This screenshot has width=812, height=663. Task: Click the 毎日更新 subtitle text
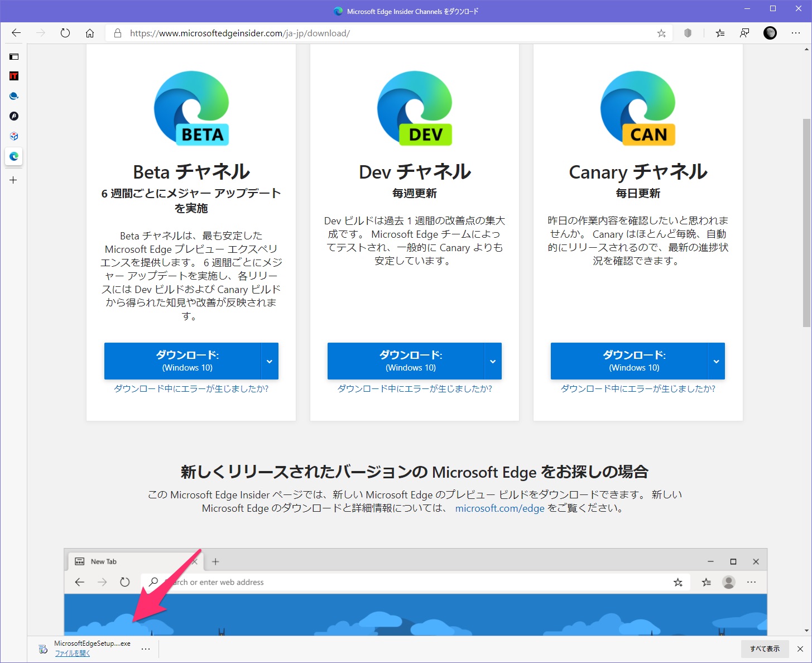(x=638, y=193)
